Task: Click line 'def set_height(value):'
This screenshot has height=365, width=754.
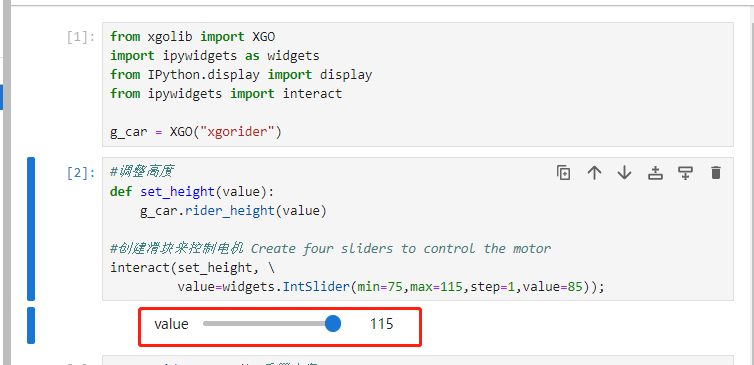Action: click(x=192, y=191)
